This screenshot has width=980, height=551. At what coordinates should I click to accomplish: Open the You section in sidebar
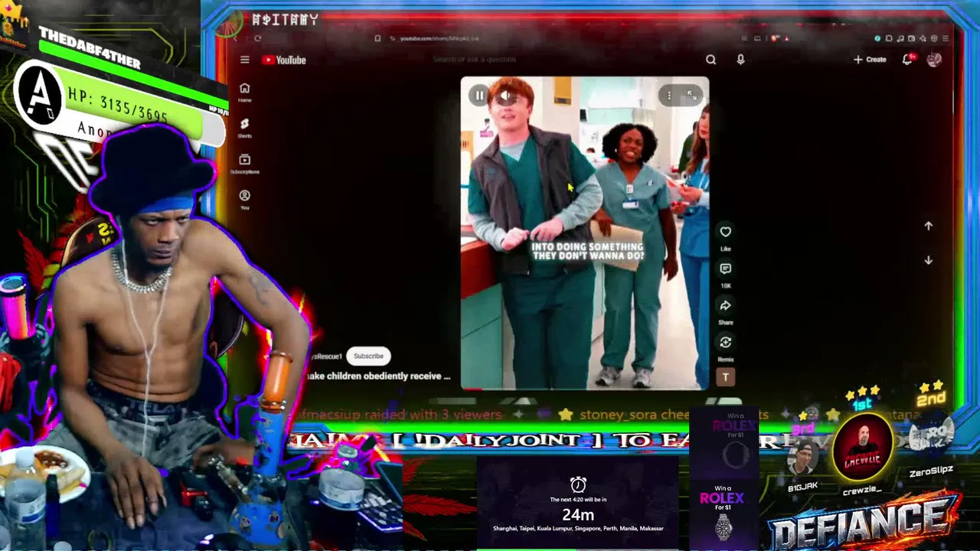tap(244, 200)
